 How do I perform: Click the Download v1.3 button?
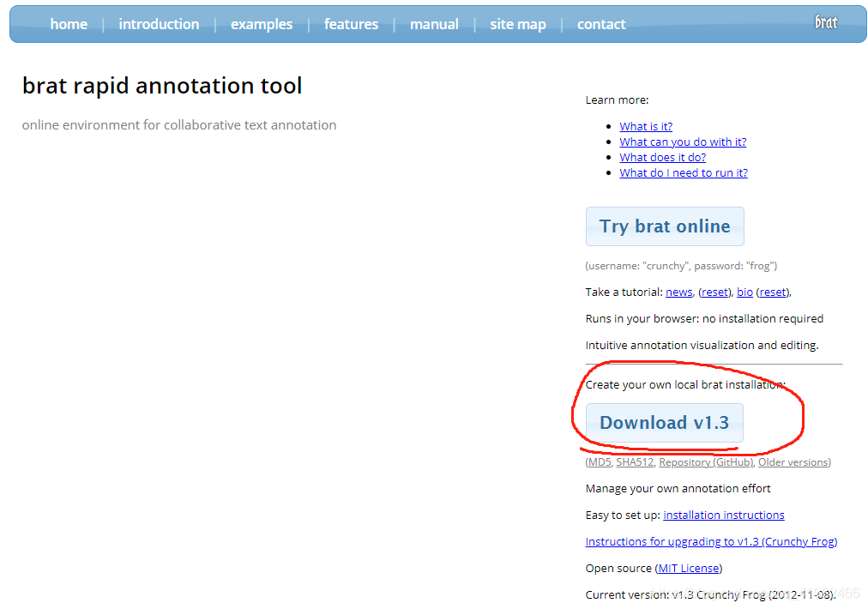[x=664, y=423]
